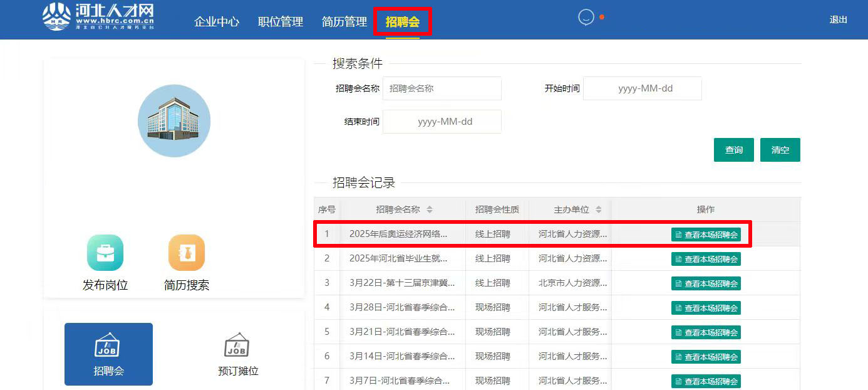This screenshot has height=390, width=868.
Task: Open the message chat bubble icon
Action: pyautogui.click(x=586, y=18)
